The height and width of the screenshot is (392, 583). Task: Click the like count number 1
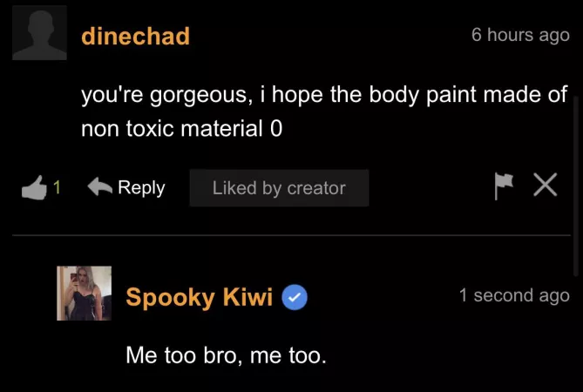[x=57, y=187]
